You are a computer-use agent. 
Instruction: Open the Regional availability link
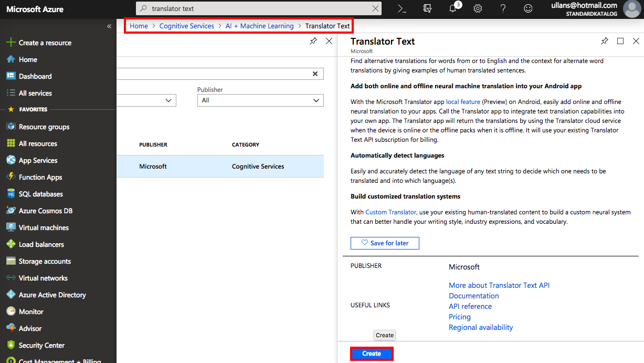click(481, 327)
